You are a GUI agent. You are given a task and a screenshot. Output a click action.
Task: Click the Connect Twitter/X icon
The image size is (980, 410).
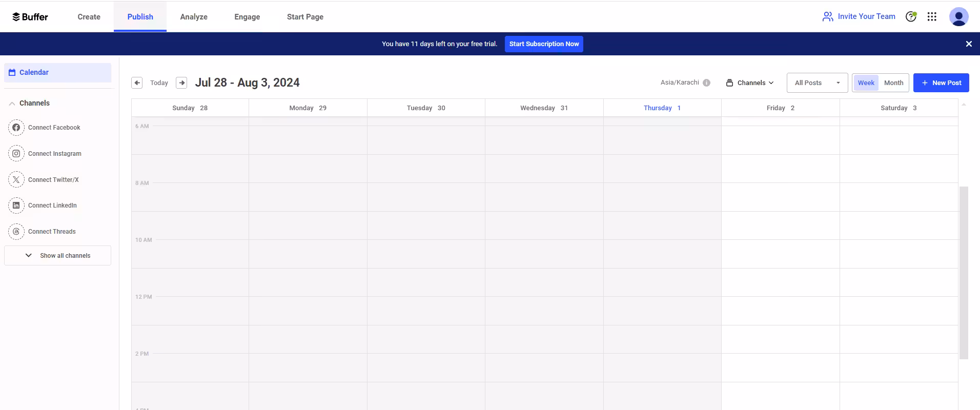(16, 179)
